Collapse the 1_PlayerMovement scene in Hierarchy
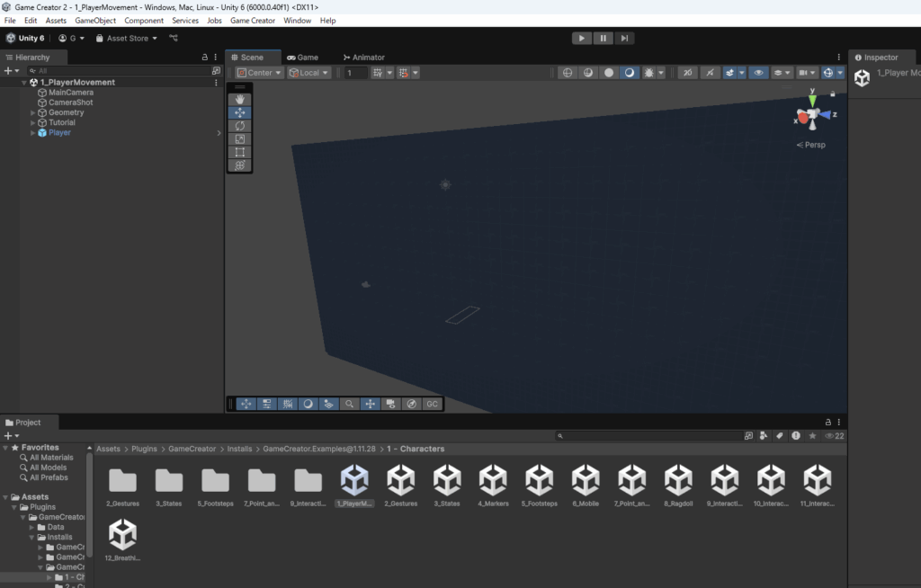This screenshot has height=588, width=921. [x=24, y=83]
